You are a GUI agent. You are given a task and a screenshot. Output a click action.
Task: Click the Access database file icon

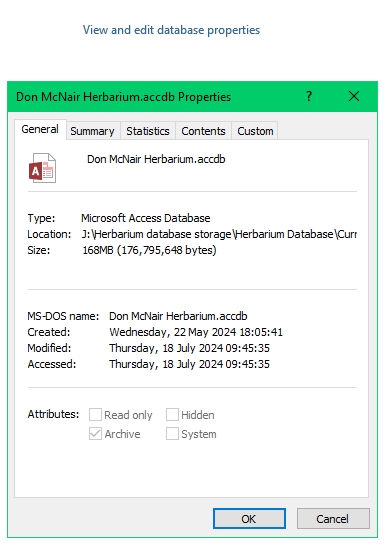click(42, 168)
